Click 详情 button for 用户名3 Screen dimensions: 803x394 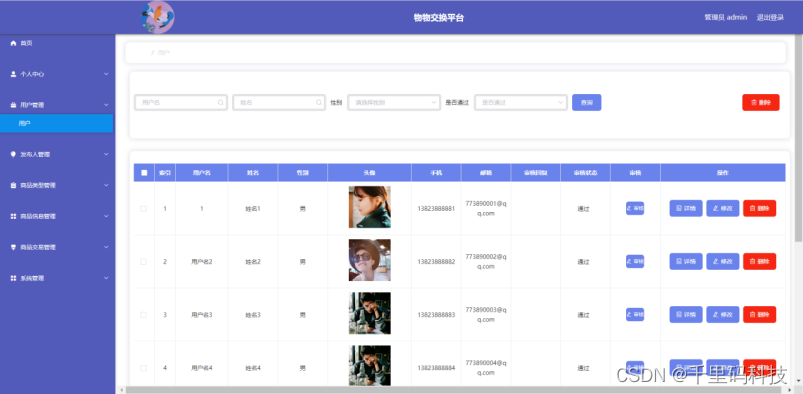(686, 315)
